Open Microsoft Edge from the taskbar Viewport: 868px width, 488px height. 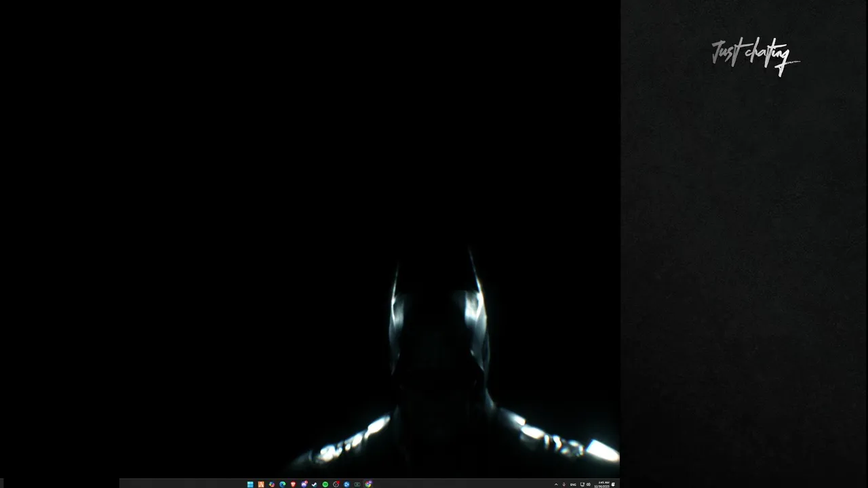282,485
